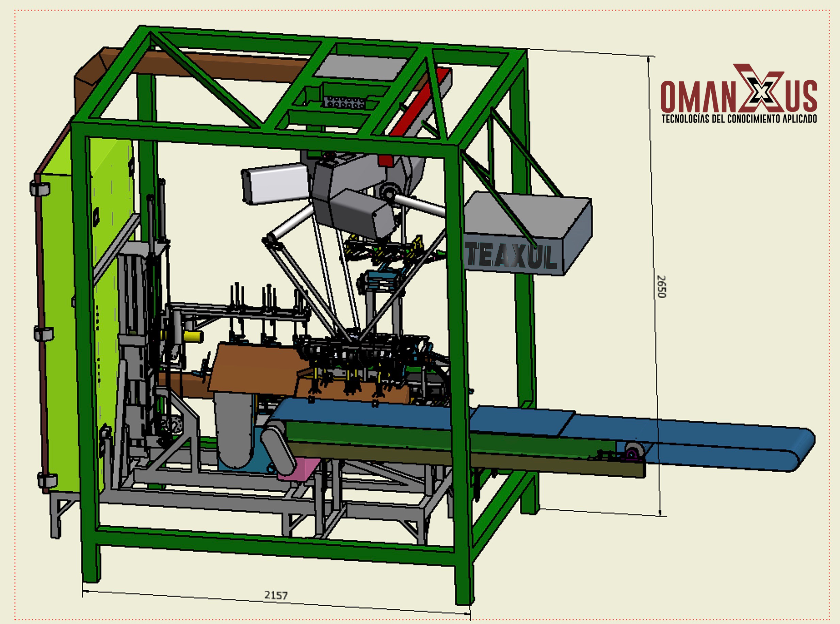
Task: Click the 2650 height dimension value
Action: click(x=661, y=286)
